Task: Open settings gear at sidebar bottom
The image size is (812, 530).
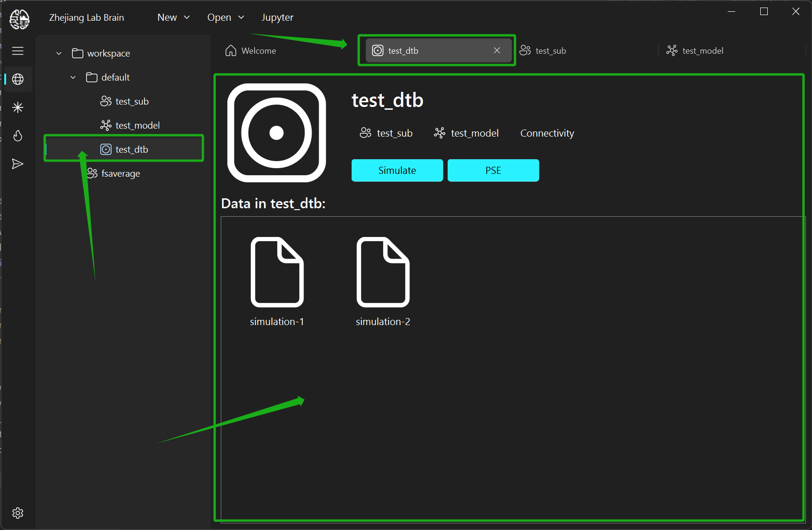Action: coord(18,513)
